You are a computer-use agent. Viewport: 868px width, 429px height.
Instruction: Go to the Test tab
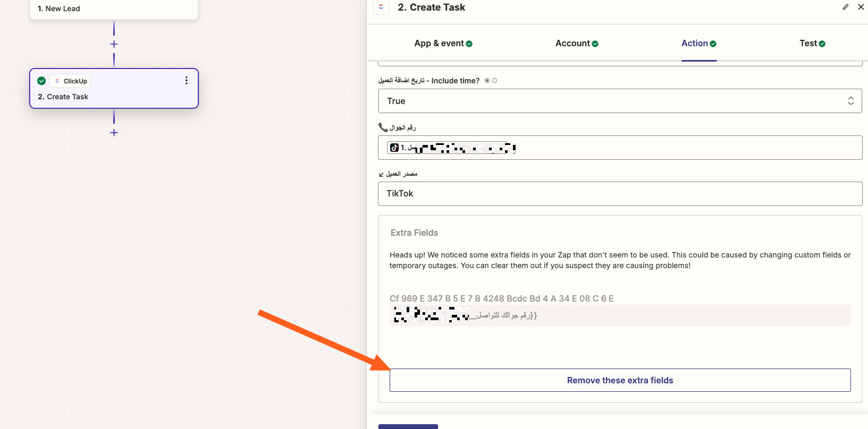(812, 44)
